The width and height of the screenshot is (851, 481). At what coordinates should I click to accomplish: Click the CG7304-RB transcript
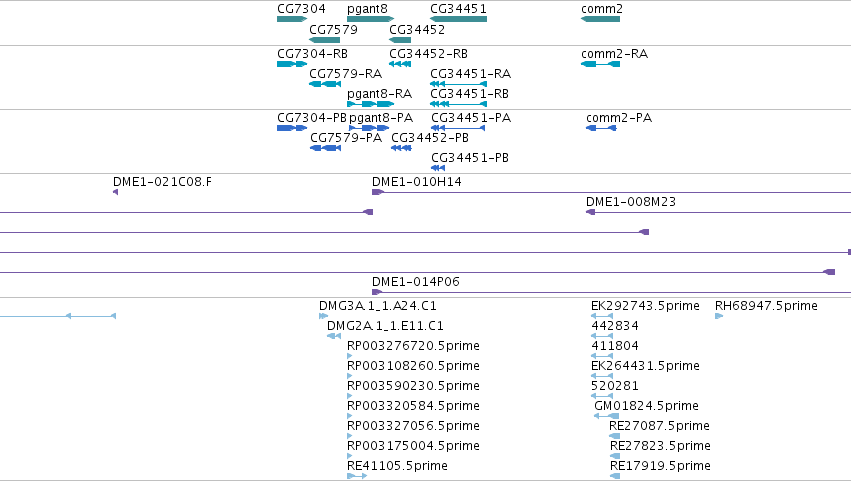click(292, 64)
